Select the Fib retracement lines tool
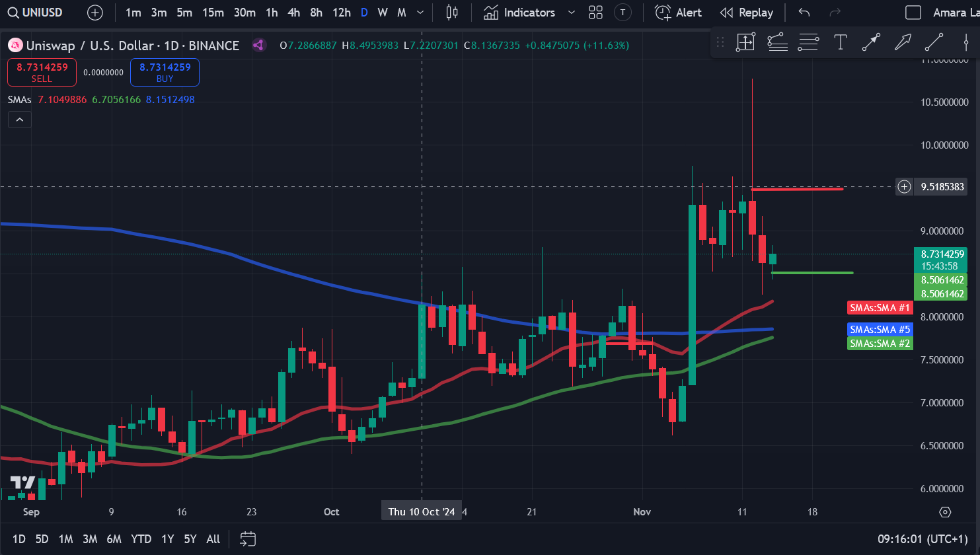This screenshot has height=555, width=980. pos(808,42)
